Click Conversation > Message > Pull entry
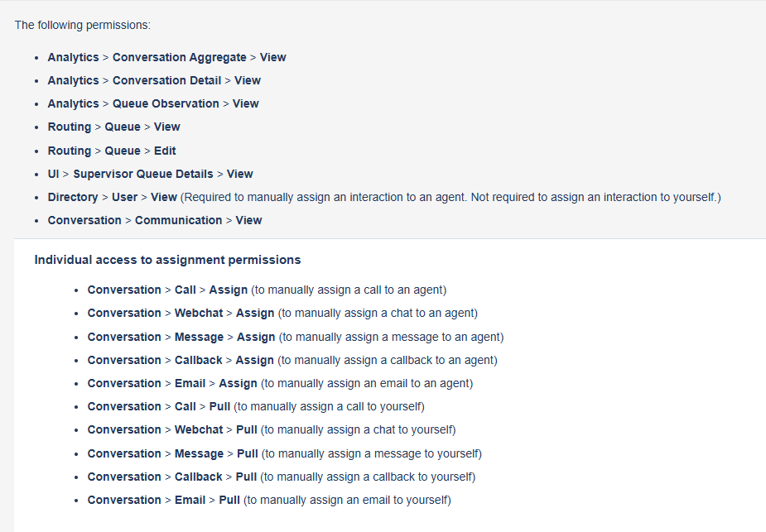766x532 pixels. click(172, 453)
